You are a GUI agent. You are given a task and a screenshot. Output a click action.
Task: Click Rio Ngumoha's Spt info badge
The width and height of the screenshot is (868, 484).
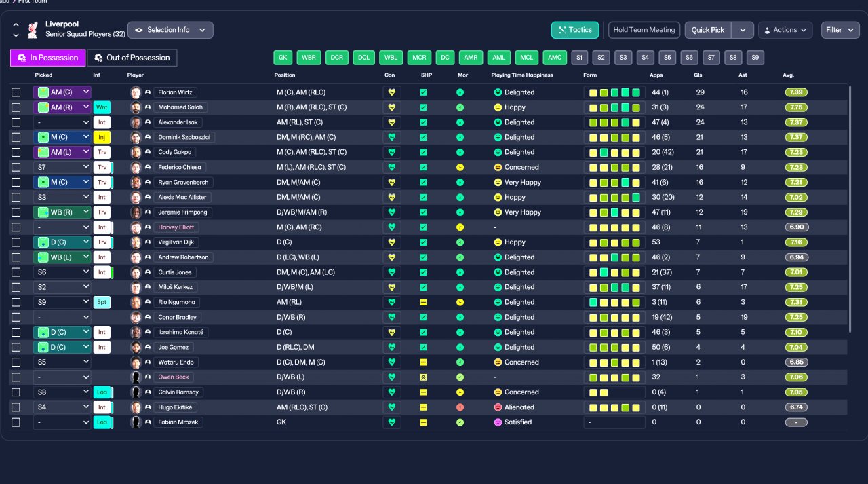pyautogui.click(x=102, y=302)
